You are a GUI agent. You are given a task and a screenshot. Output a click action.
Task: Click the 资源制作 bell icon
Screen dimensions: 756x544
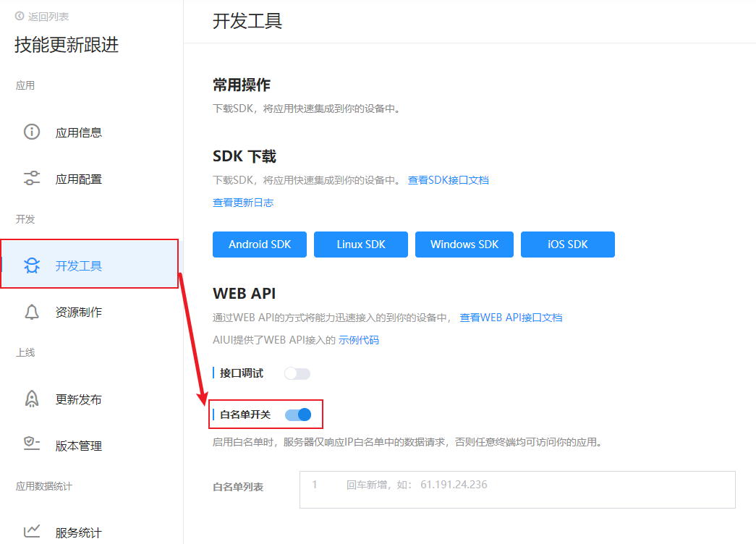pyautogui.click(x=32, y=312)
